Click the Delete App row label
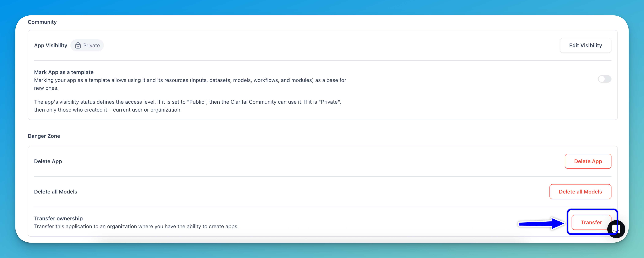The height and width of the screenshot is (258, 644). 48,161
